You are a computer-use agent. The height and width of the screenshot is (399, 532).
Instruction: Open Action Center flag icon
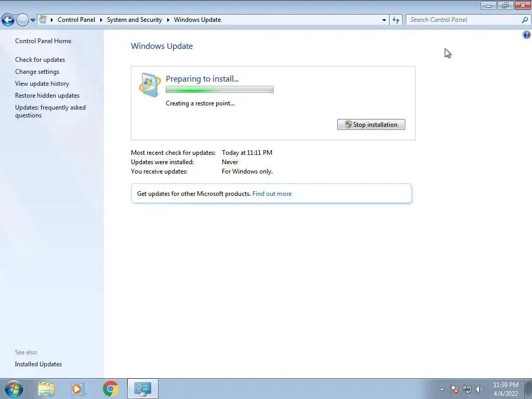click(x=454, y=389)
